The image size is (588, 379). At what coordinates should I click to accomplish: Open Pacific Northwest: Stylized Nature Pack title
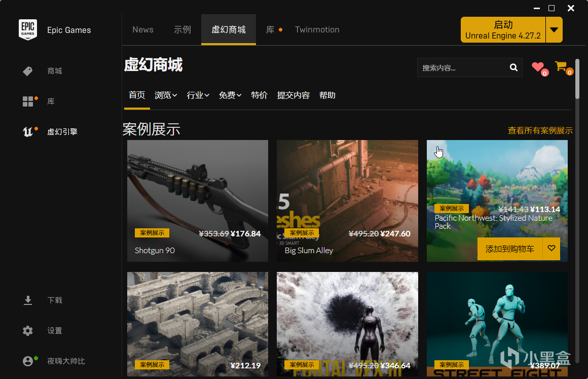[494, 222]
